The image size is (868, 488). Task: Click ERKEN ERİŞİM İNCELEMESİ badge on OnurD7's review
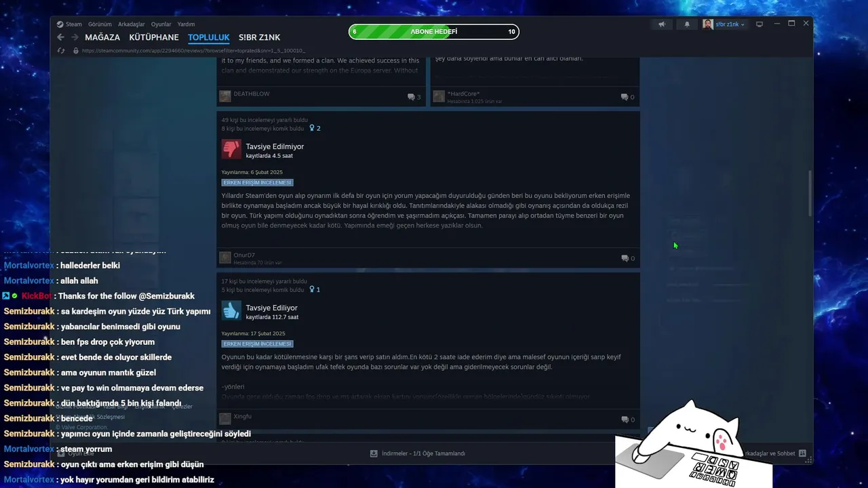click(x=257, y=182)
